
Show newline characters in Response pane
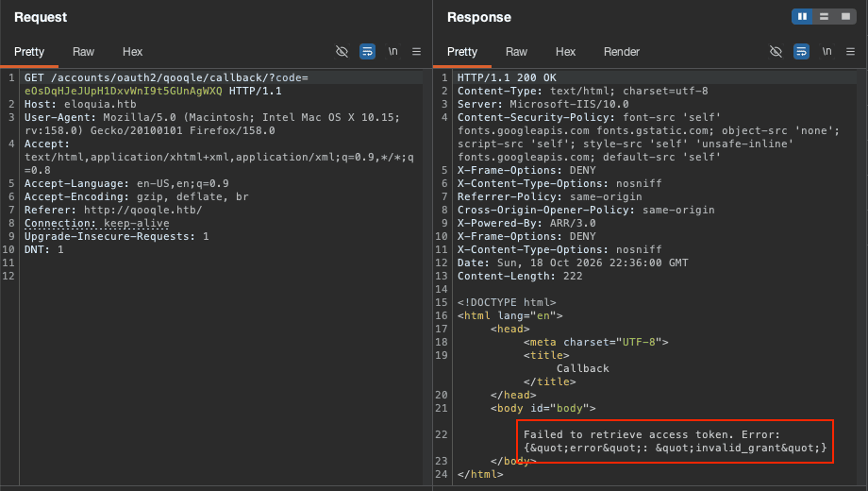pos(827,52)
